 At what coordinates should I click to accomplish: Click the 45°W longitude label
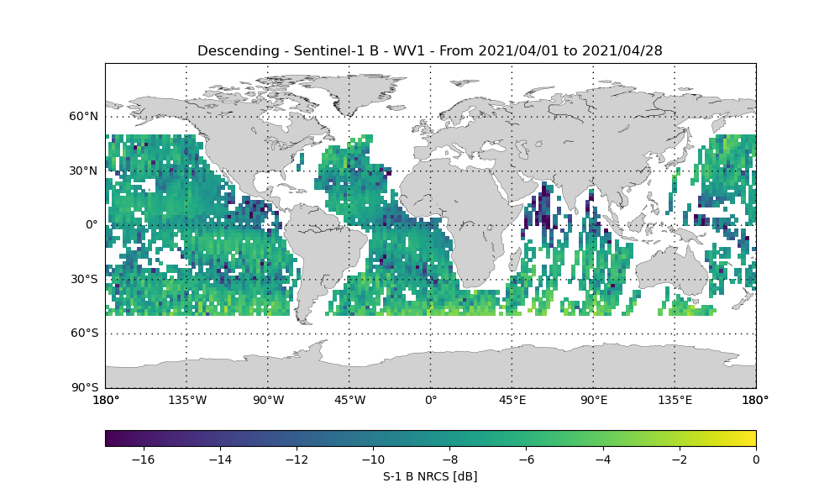pyautogui.click(x=349, y=400)
